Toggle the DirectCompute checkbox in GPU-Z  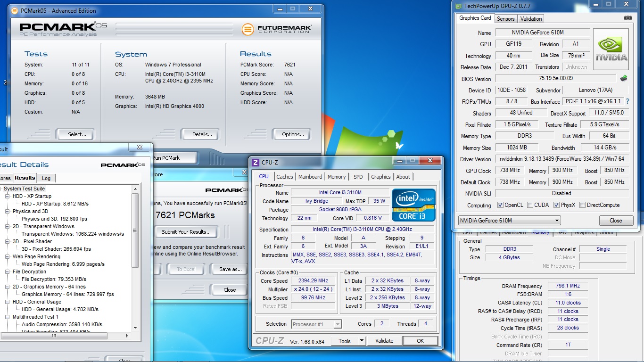[x=583, y=205]
